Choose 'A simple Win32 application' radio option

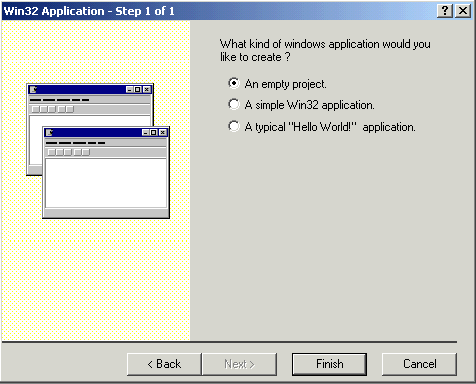234,104
